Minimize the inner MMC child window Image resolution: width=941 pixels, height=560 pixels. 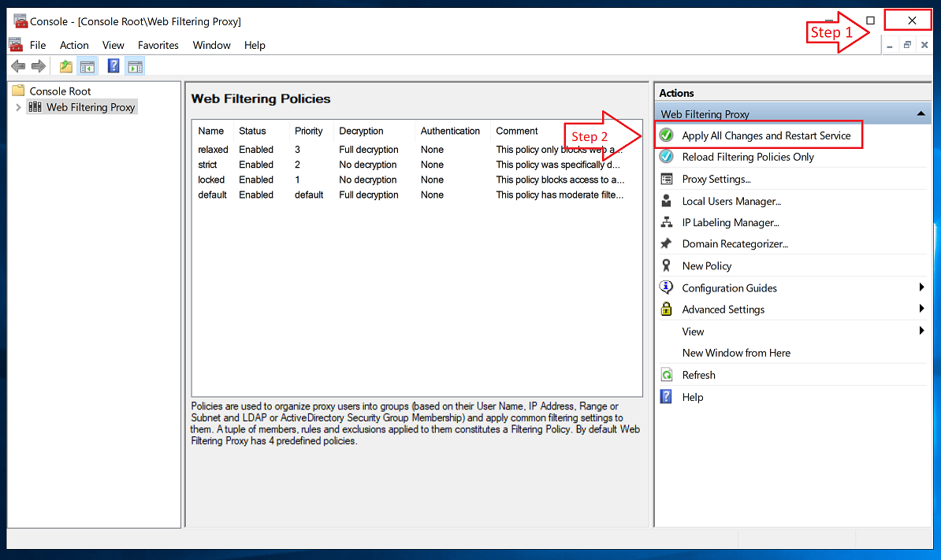pos(890,45)
